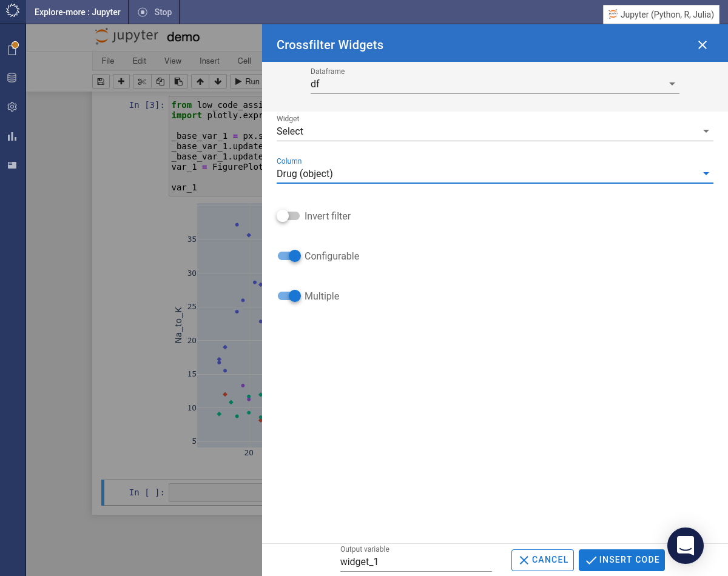Click the paste cell icon
The height and width of the screenshot is (576, 728).
[x=178, y=81]
